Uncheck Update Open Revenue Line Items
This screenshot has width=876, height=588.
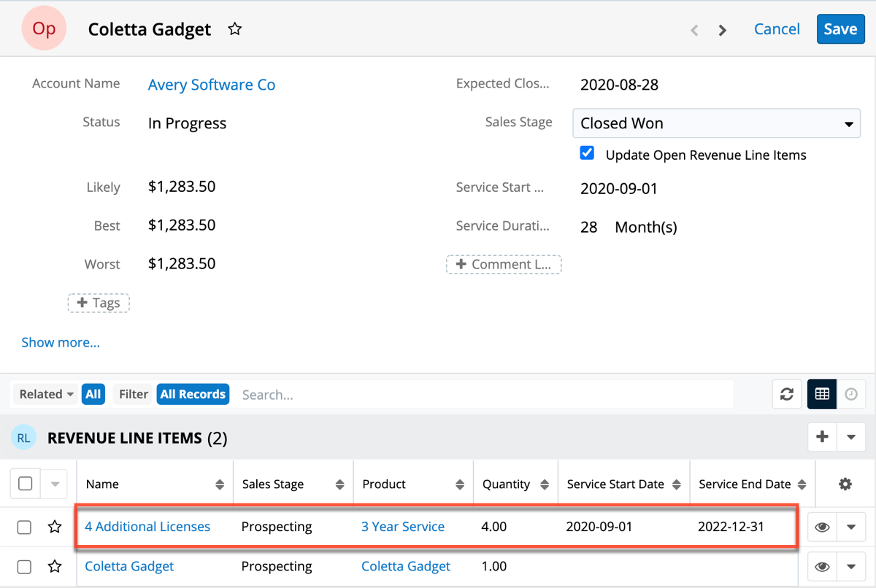click(587, 154)
